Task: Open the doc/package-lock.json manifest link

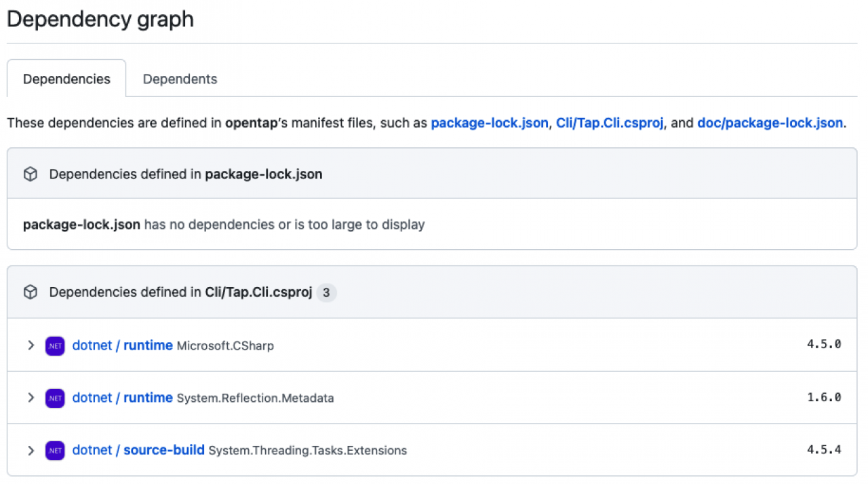Action: click(770, 123)
